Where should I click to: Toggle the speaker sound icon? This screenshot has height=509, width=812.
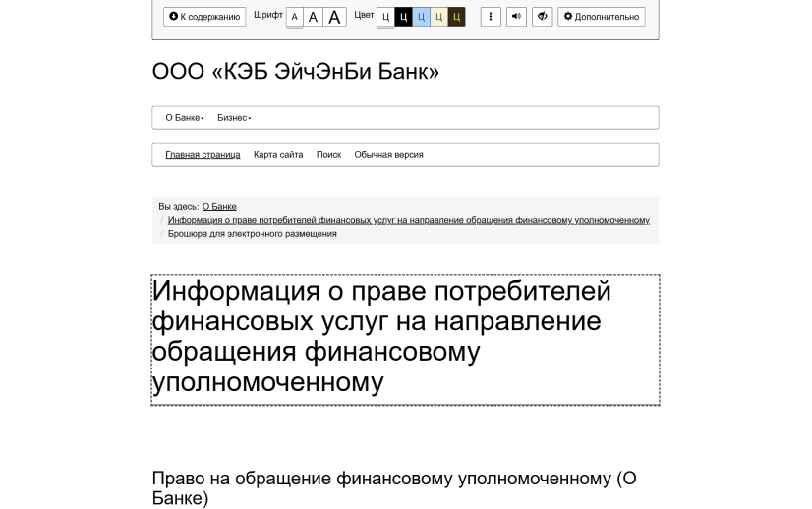pos(516,17)
